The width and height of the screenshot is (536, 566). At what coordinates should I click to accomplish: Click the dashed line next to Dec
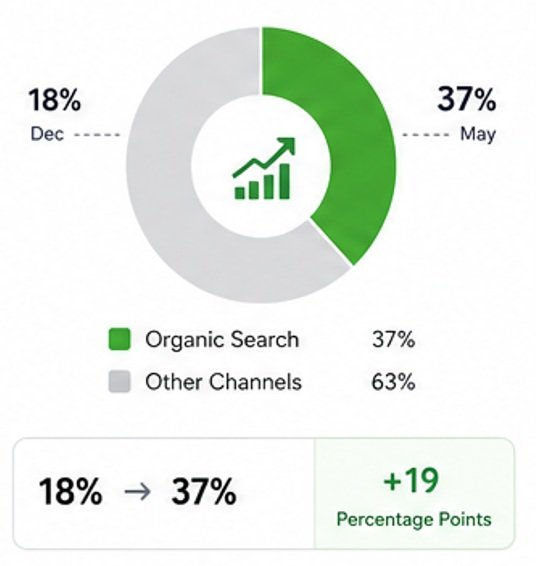[x=97, y=135]
